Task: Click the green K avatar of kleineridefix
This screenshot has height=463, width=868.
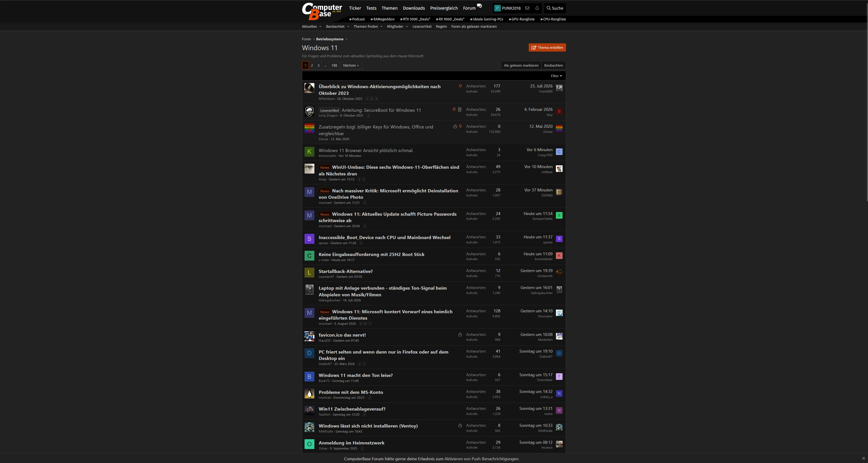Action: coord(309,152)
